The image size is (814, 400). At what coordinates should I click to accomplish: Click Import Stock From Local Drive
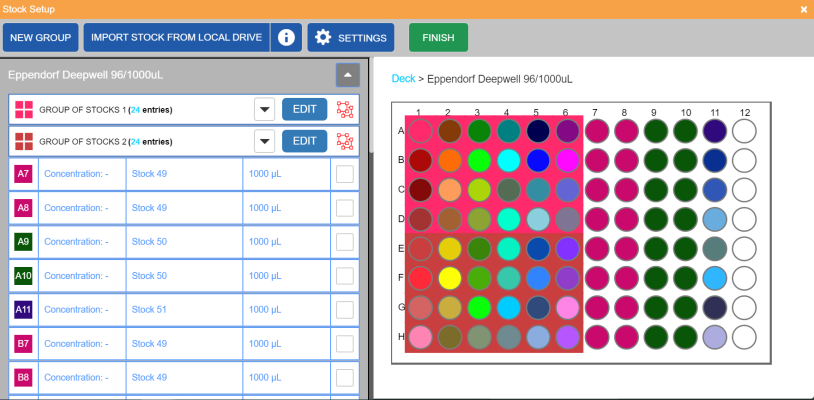[x=176, y=38]
